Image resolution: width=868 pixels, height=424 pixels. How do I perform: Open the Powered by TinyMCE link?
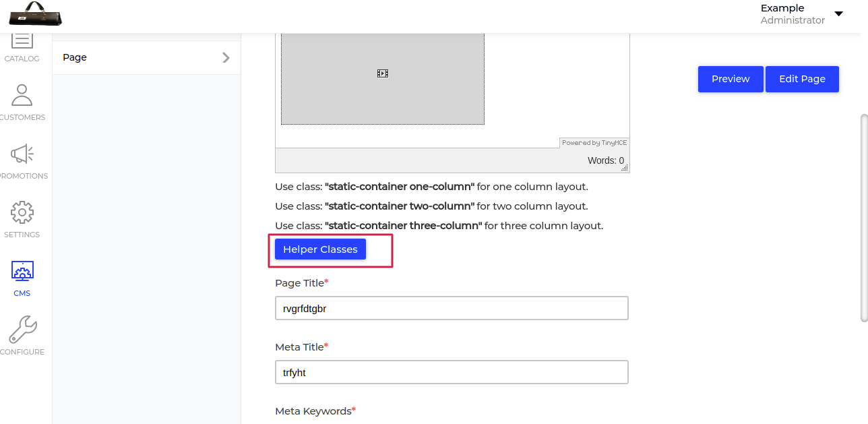click(594, 143)
